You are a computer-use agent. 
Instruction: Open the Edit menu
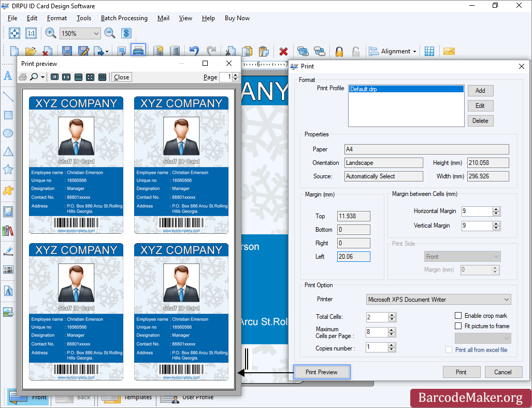pos(32,18)
